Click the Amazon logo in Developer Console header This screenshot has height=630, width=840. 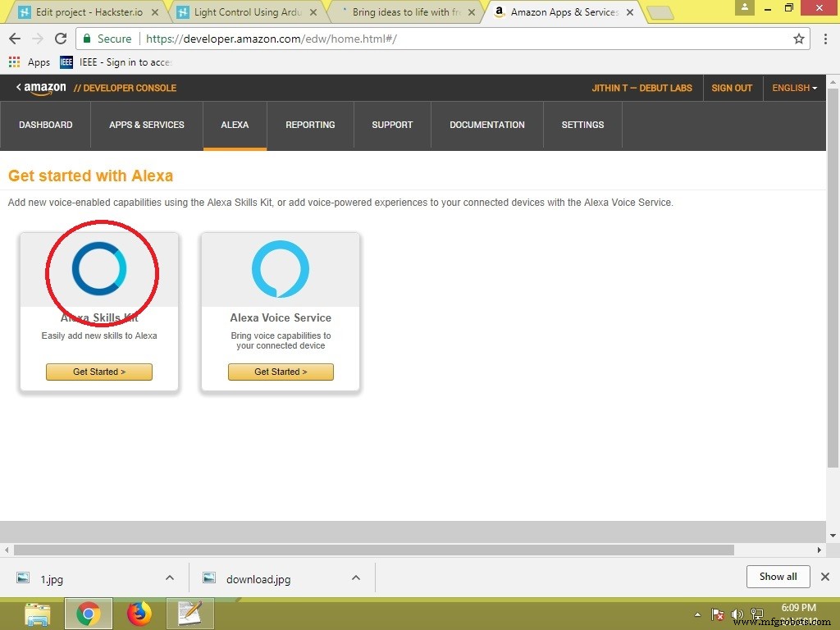tap(41, 88)
